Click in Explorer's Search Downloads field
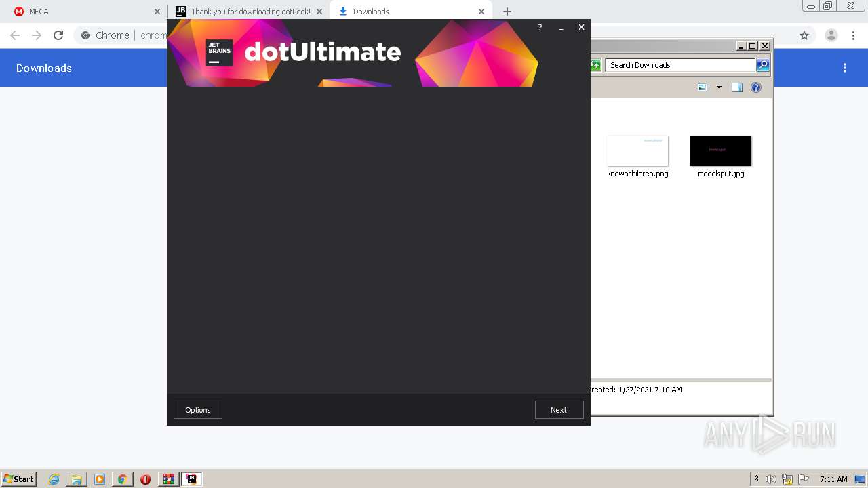 [x=680, y=65]
